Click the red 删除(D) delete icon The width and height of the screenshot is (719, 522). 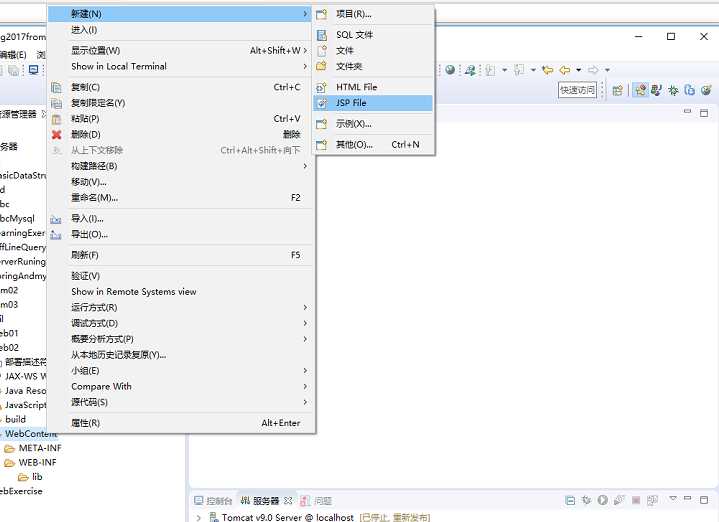[x=56, y=135]
